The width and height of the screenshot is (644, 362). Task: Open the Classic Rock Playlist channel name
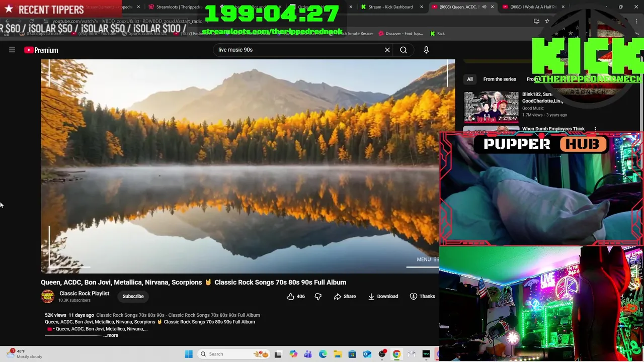(x=84, y=293)
